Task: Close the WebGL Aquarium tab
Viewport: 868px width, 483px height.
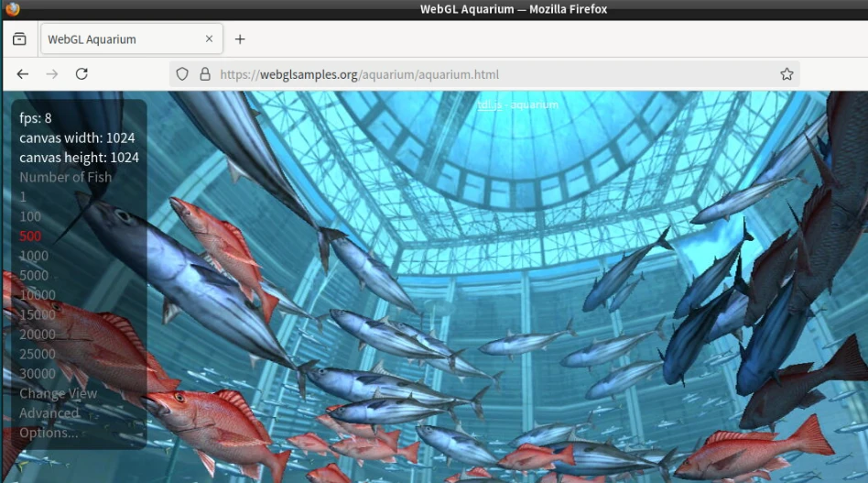Action: pyautogui.click(x=210, y=39)
